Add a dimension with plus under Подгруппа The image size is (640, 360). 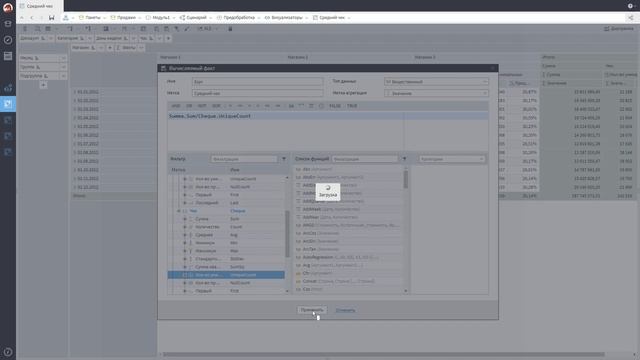click(x=43, y=85)
